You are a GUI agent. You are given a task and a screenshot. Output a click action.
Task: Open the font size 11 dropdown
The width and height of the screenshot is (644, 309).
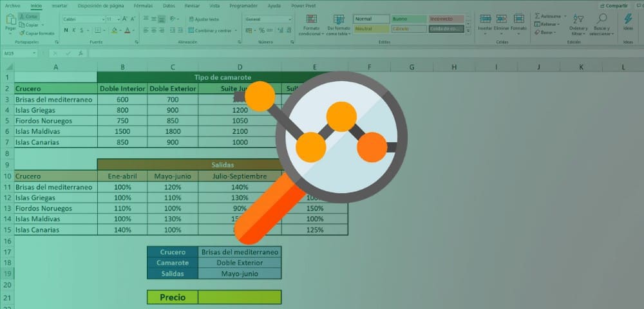click(x=118, y=19)
